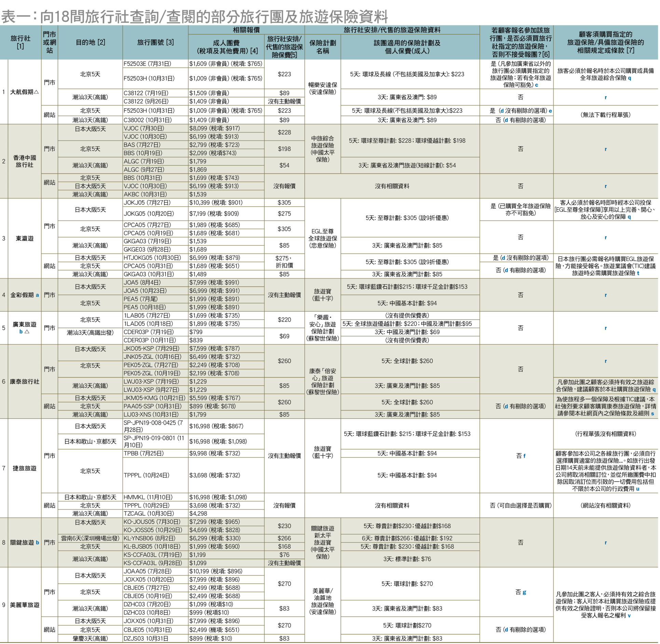This screenshot has height=644, width=660.
Task: Select tour code DZHC03 (10月8日)
Action: [147, 613]
